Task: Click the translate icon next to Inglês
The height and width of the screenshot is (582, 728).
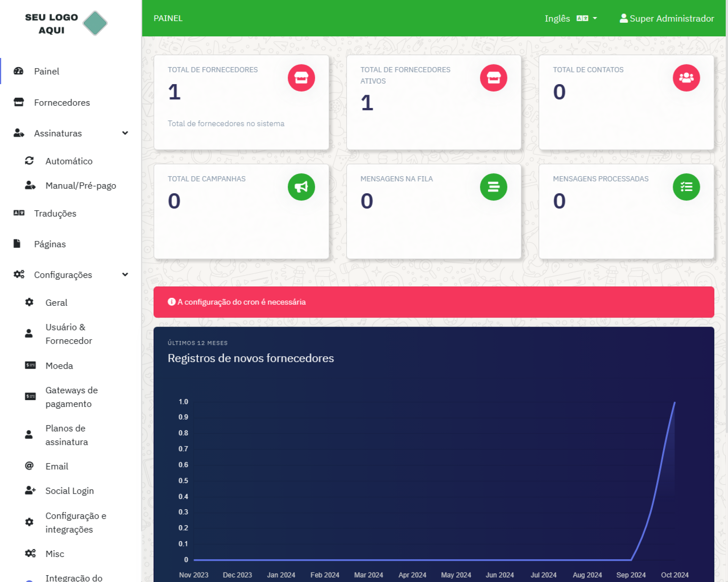Action: click(582, 18)
